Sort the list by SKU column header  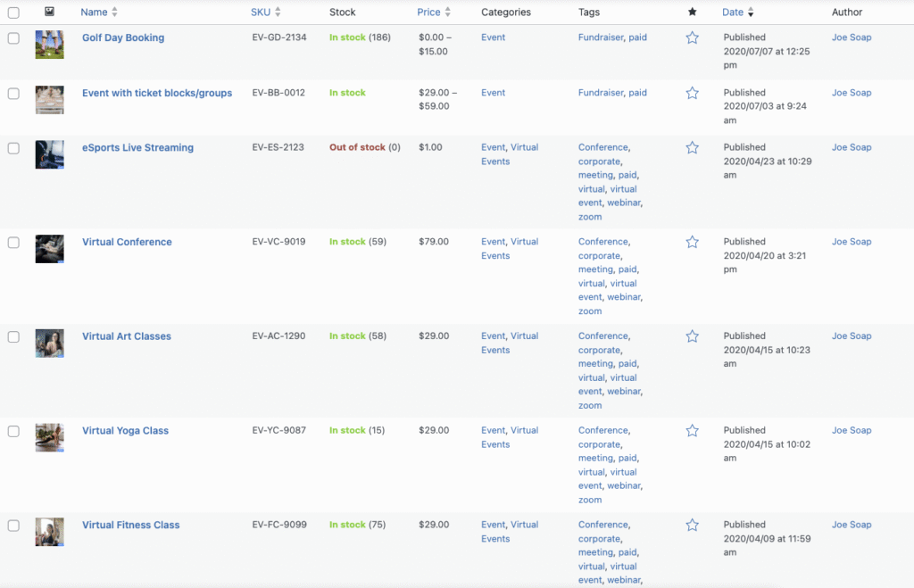pos(261,12)
